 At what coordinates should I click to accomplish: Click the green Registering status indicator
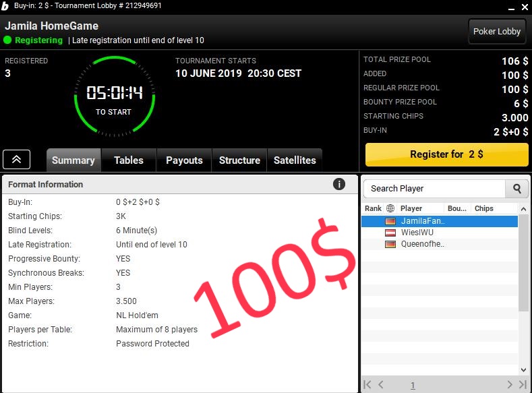pyautogui.click(x=7, y=40)
